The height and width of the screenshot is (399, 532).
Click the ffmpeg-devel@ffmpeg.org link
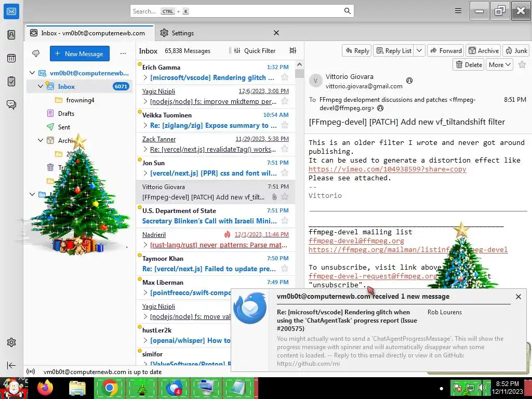click(x=356, y=241)
